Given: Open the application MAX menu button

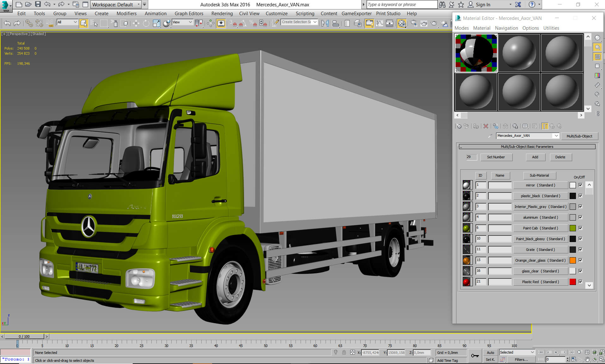Looking at the screenshot, I should point(6,6).
